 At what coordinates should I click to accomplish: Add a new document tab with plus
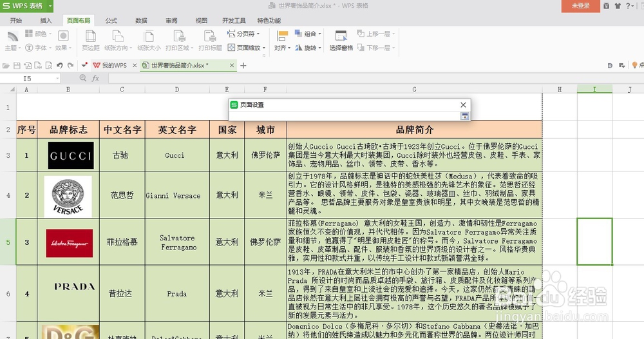pos(243,65)
